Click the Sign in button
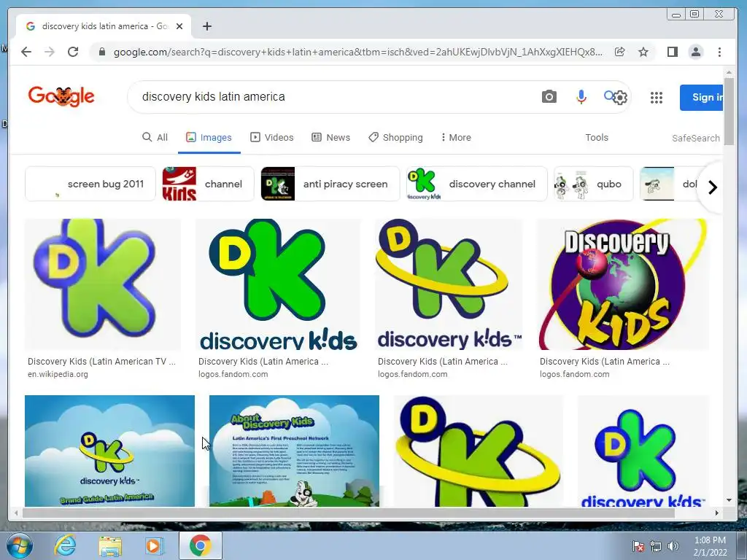747x560 pixels. tap(701, 98)
